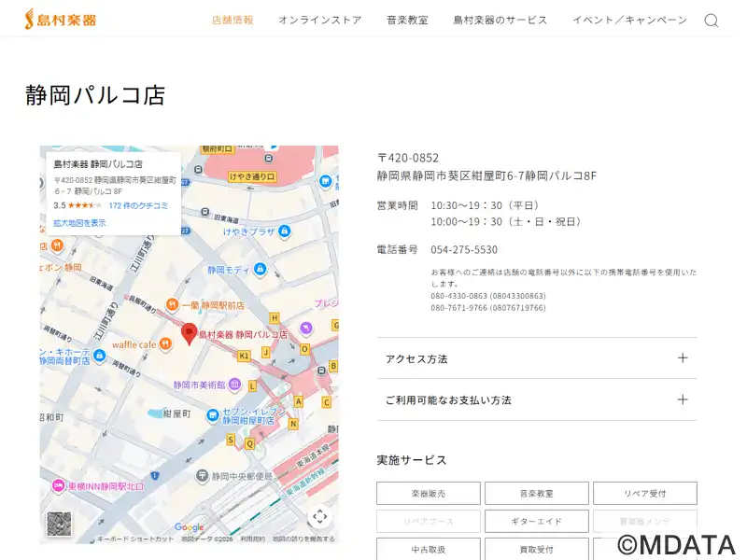
Task: Click the キーボード ショートカット map link
Action: click(x=135, y=539)
